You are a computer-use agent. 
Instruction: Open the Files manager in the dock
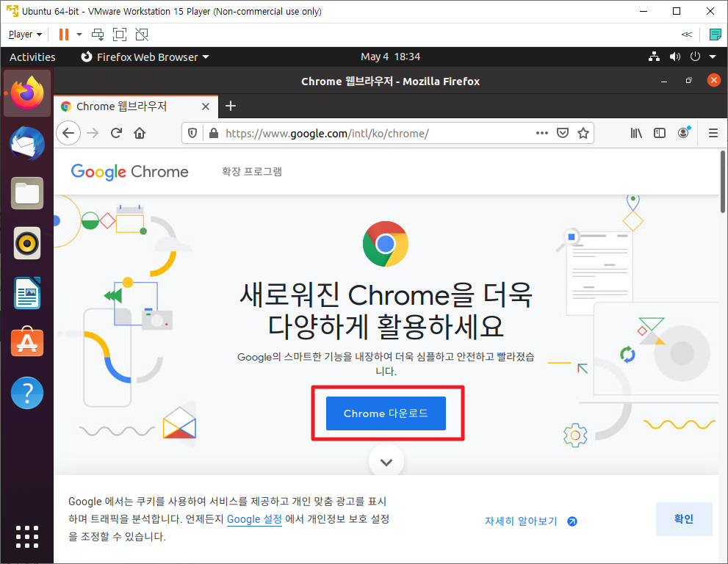coord(27,193)
